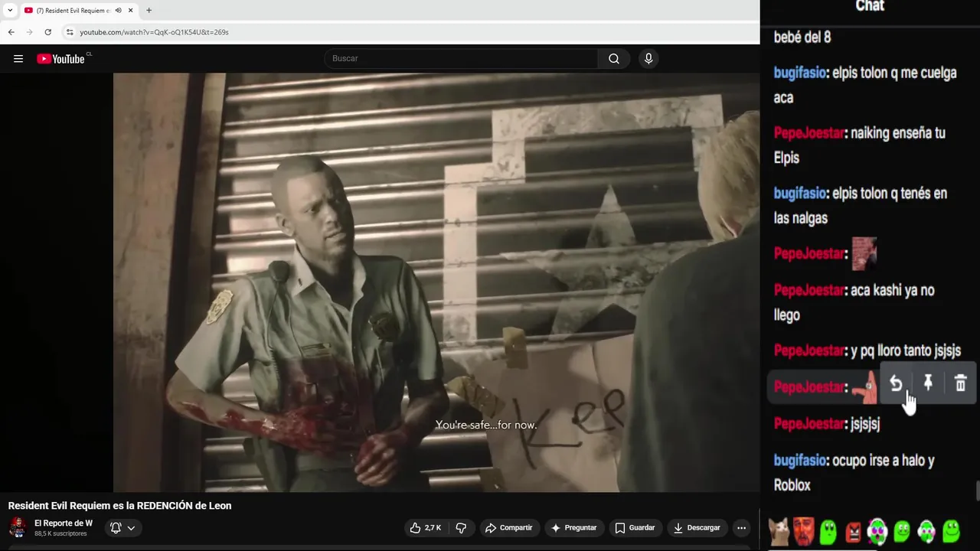Click the video title text

click(x=119, y=506)
